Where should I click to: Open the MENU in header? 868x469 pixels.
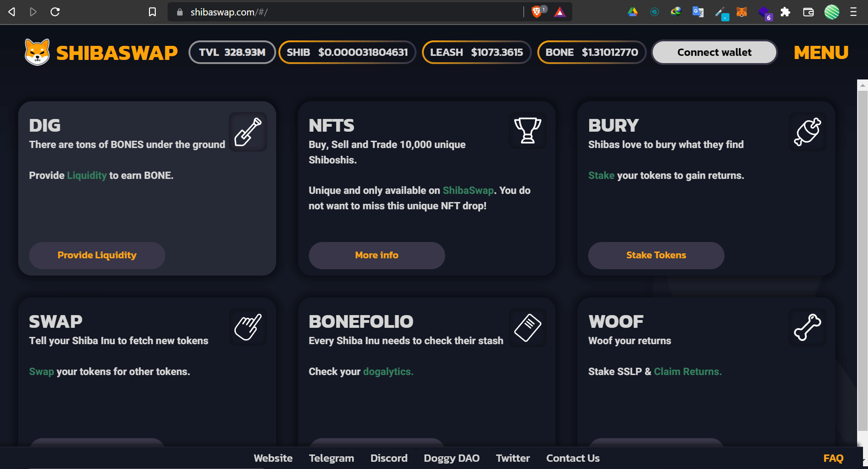pyautogui.click(x=821, y=53)
